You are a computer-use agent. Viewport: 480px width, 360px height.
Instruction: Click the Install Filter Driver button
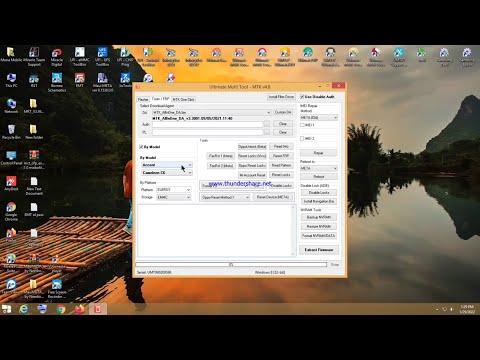click(x=281, y=97)
